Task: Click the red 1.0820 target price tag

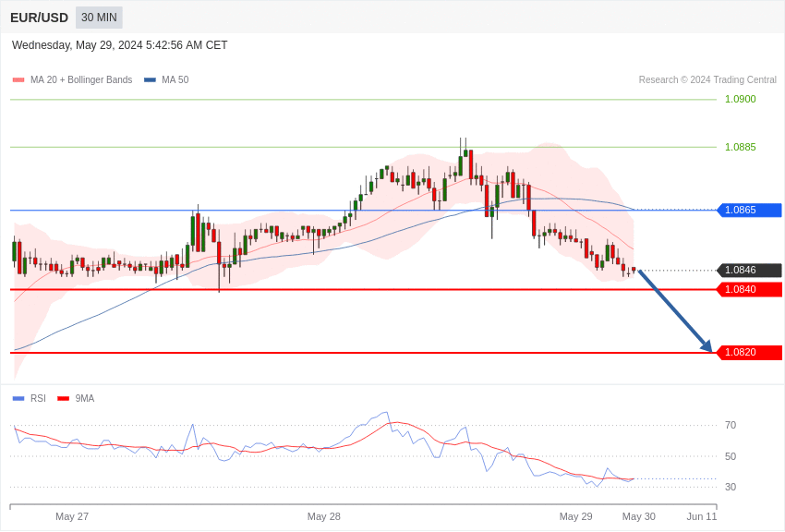Action: (x=750, y=352)
